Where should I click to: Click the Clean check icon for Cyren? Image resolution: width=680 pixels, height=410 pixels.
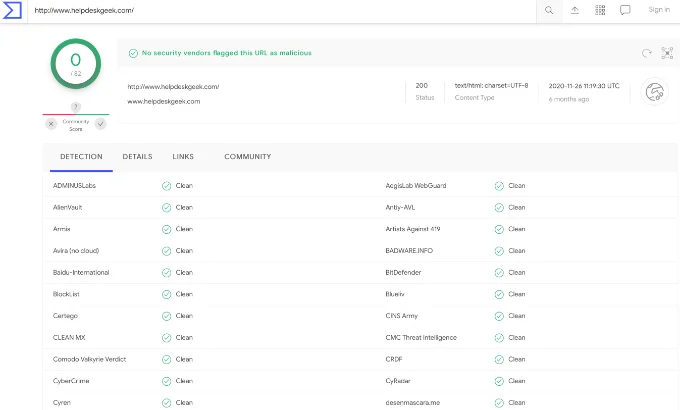point(167,403)
